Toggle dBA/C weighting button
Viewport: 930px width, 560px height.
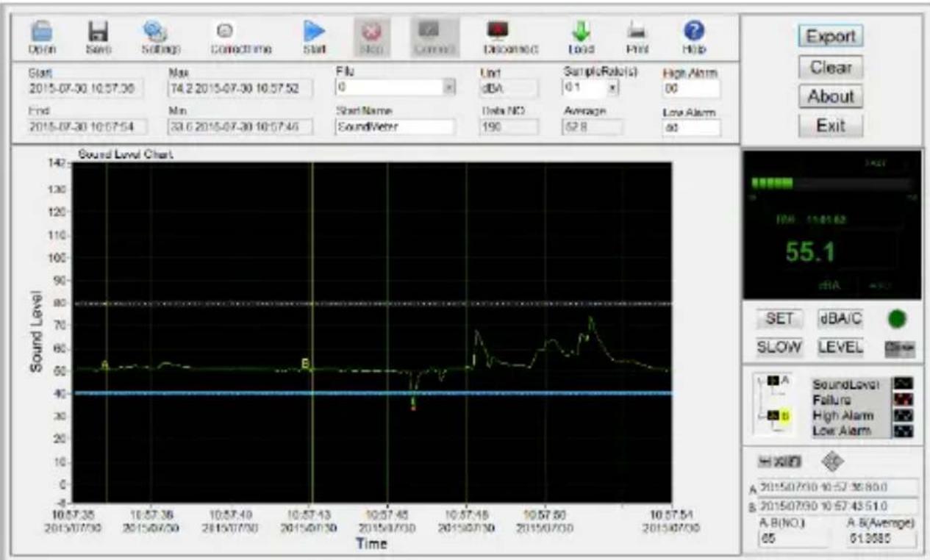coord(840,320)
